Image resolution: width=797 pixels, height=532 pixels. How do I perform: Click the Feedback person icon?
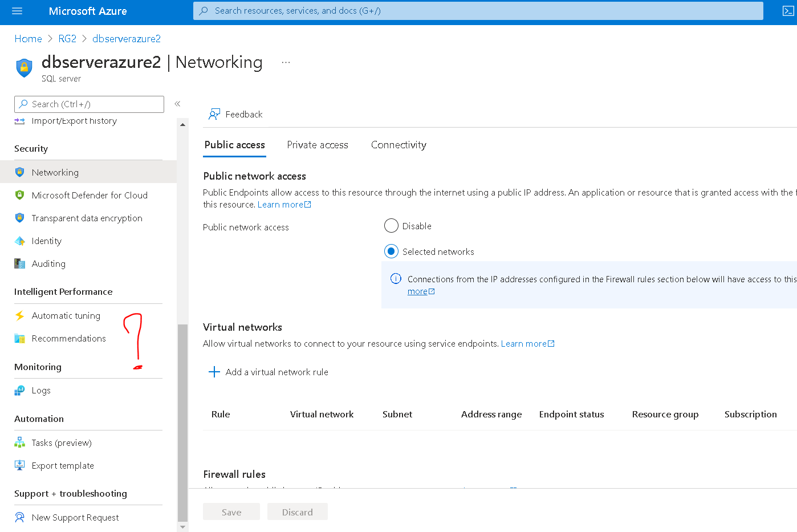[214, 114]
